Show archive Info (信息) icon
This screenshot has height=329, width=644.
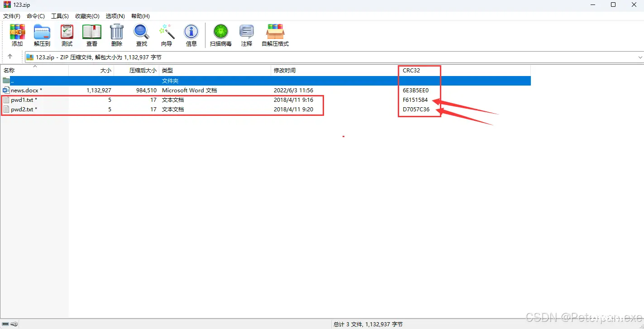191,36
